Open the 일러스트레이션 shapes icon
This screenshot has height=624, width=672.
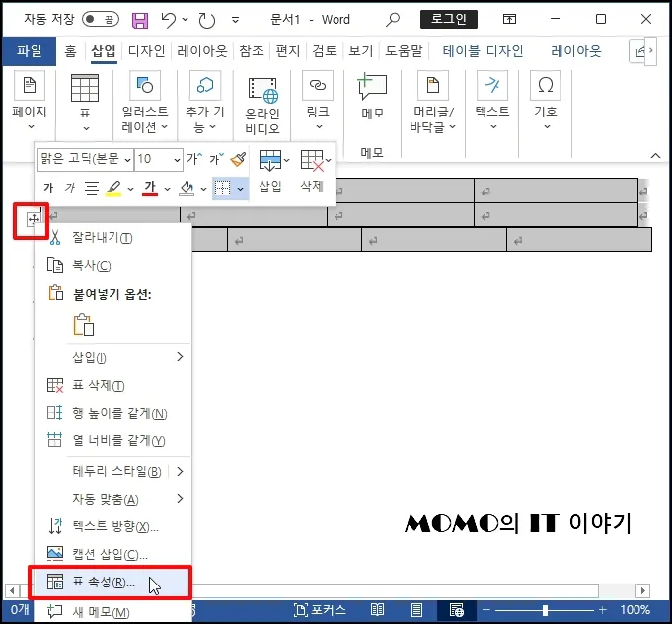pos(145,85)
